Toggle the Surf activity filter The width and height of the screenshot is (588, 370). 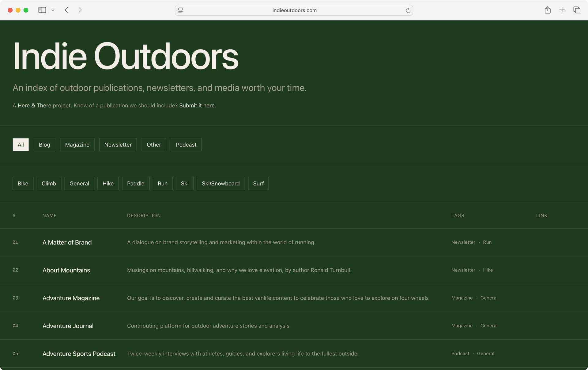tap(258, 183)
